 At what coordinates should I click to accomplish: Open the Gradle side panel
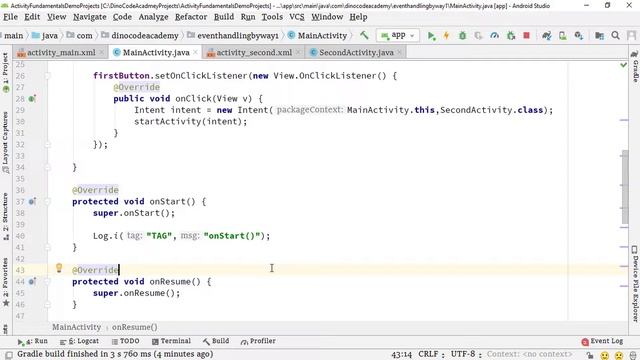pyautogui.click(x=635, y=67)
